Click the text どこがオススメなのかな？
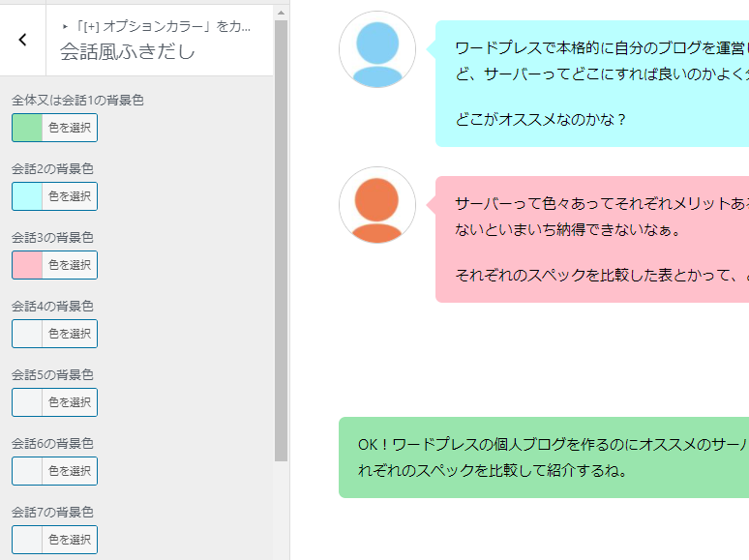 [x=541, y=119]
